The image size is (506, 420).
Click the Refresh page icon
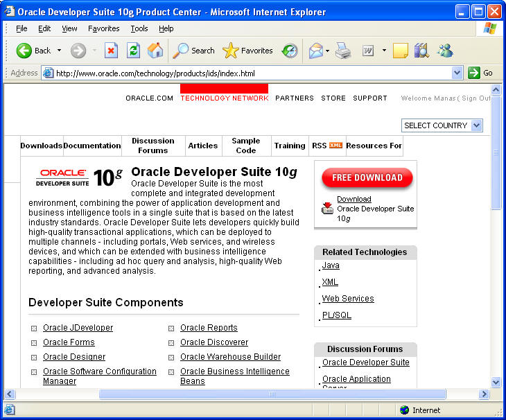point(133,51)
